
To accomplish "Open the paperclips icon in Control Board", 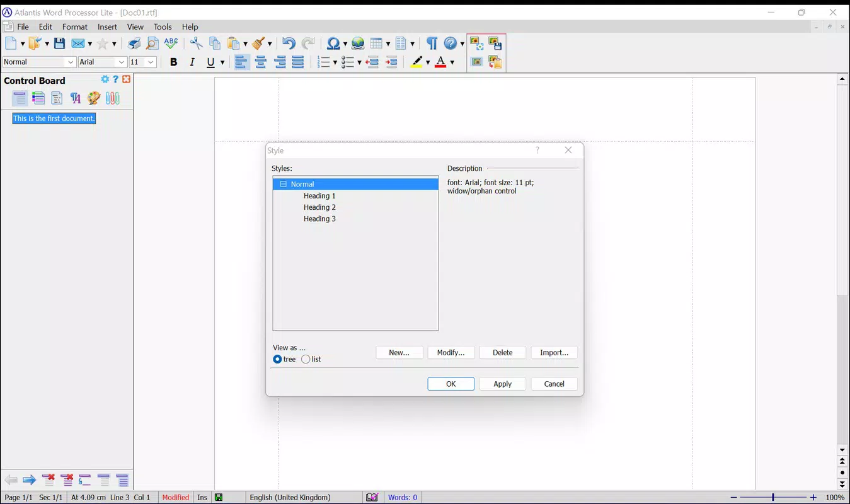I will (113, 98).
